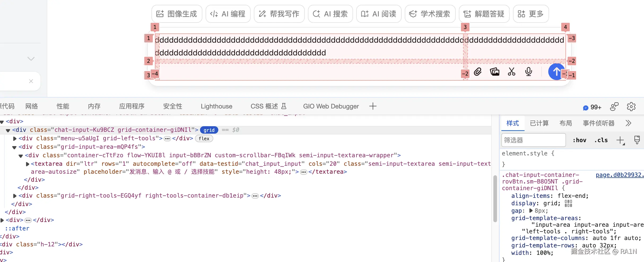Viewport: 644px width, 262px height.
Task: Show more style pane tabs with double chevron
Action: click(628, 123)
